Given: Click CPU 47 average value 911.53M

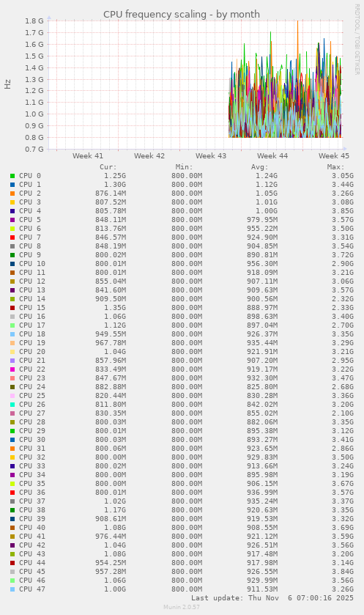Looking at the screenshot, I should point(262,589).
